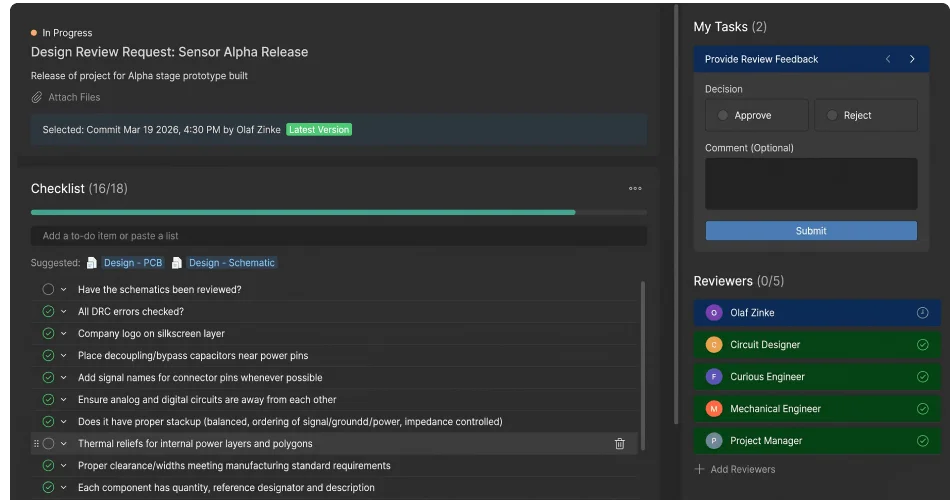Click Project Manager approved check icon
This screenshot has width=950, height=500.
(922, 441)
